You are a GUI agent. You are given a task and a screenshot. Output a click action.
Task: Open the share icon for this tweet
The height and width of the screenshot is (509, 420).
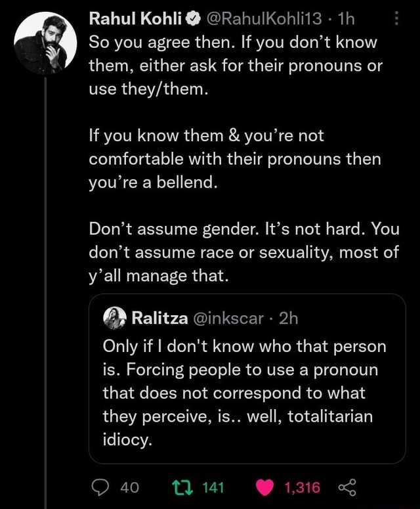[345, 487]
